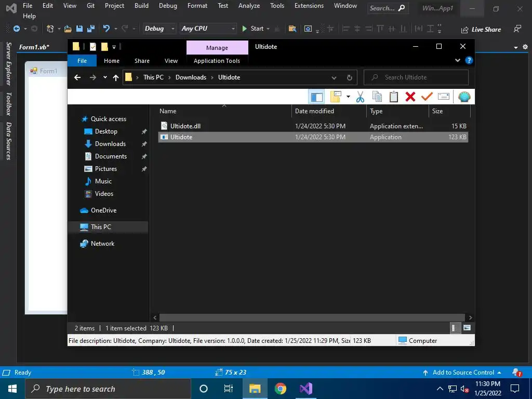
Task: Open Documents in navigation pane
Action: pyautogui.click(x=111, y=156)
